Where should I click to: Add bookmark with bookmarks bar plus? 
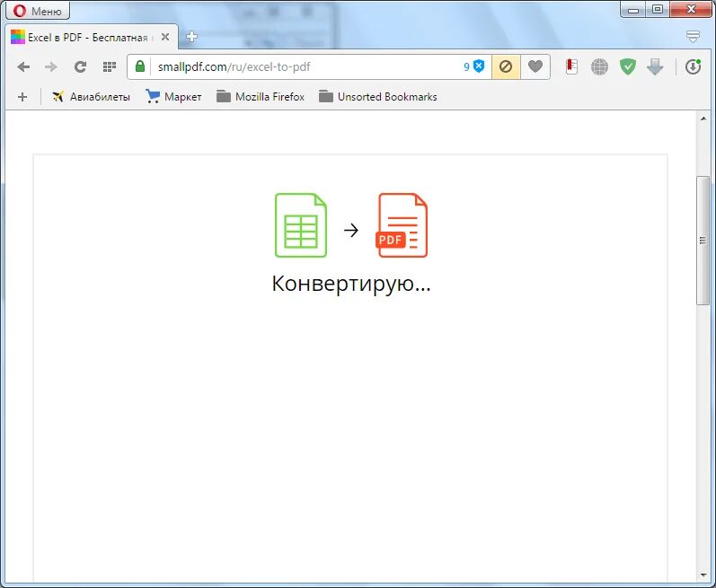pyautogui.click(x=22, y=97)
